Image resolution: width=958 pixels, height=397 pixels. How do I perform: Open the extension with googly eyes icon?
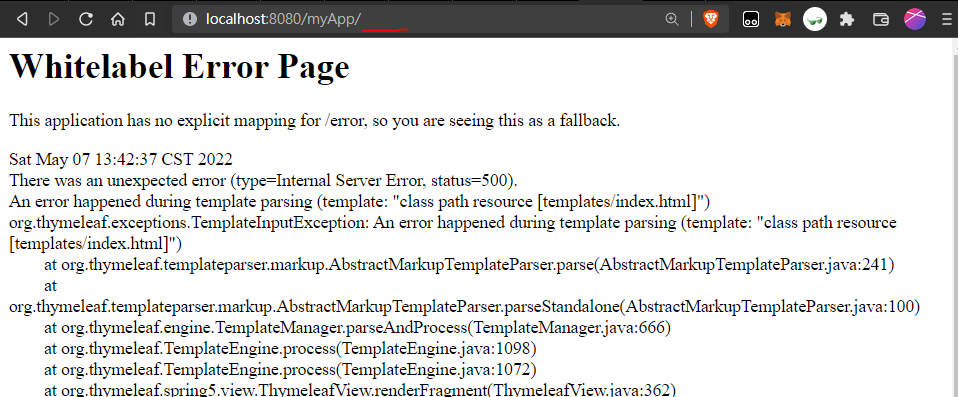751,20
